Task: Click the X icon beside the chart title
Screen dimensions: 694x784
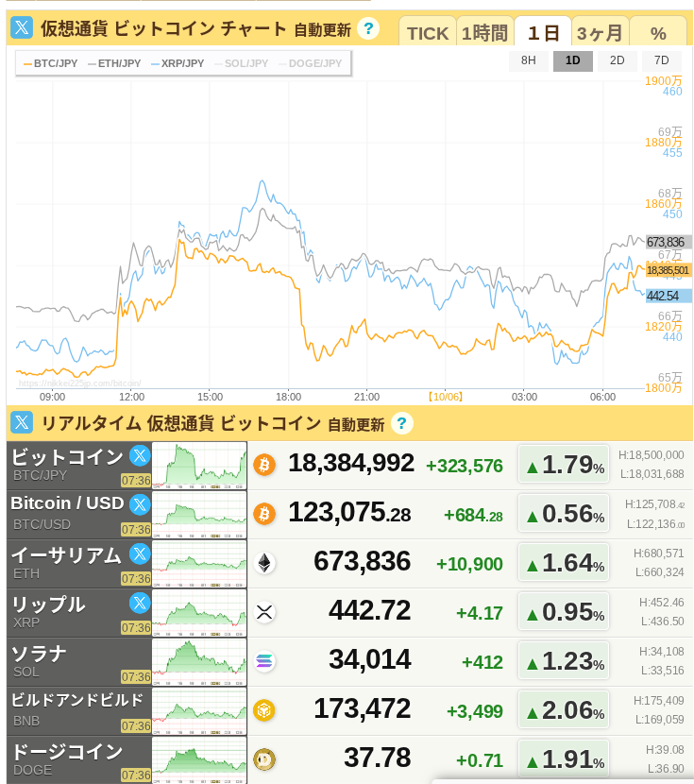Action: 22,28
